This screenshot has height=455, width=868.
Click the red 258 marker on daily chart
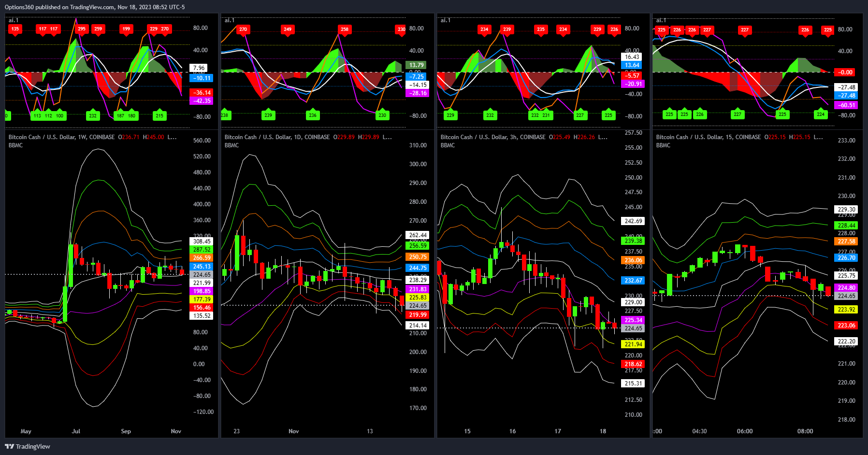(344, 29)
